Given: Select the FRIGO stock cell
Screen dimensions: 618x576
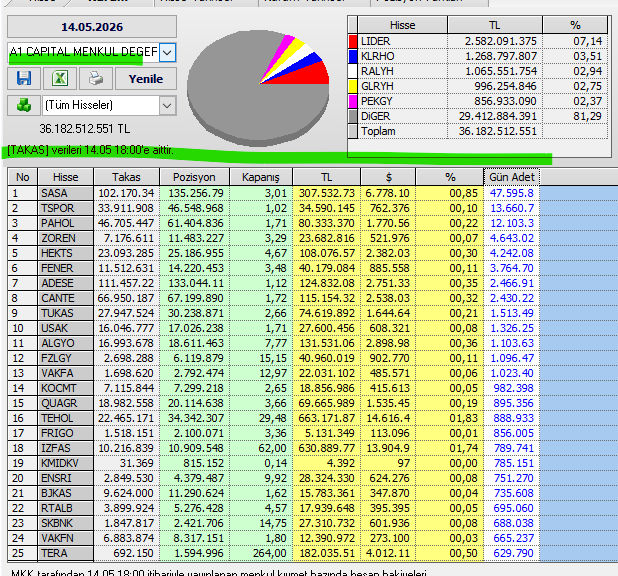Looking at the screenshot, I should tap(66, 433).
